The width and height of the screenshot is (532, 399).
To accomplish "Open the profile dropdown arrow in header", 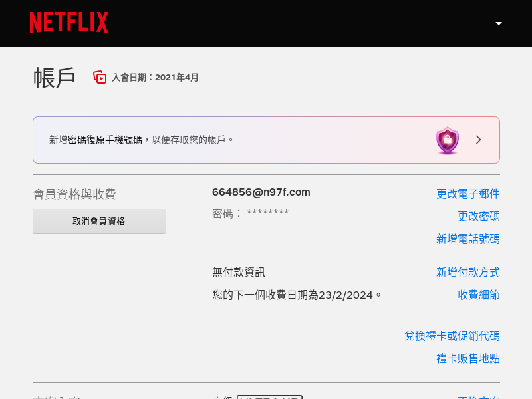I will pos(498,23).
